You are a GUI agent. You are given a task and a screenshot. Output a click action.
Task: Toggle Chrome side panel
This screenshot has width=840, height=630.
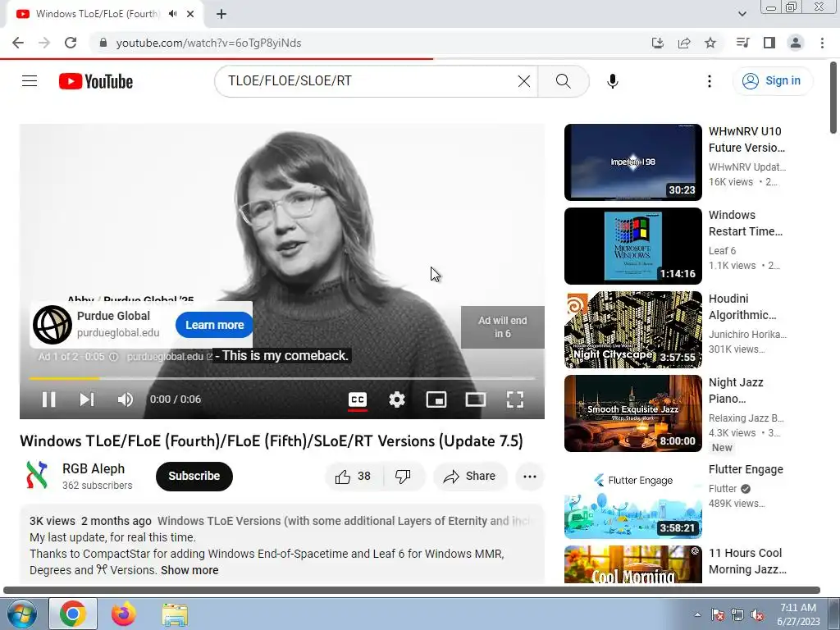769,43
